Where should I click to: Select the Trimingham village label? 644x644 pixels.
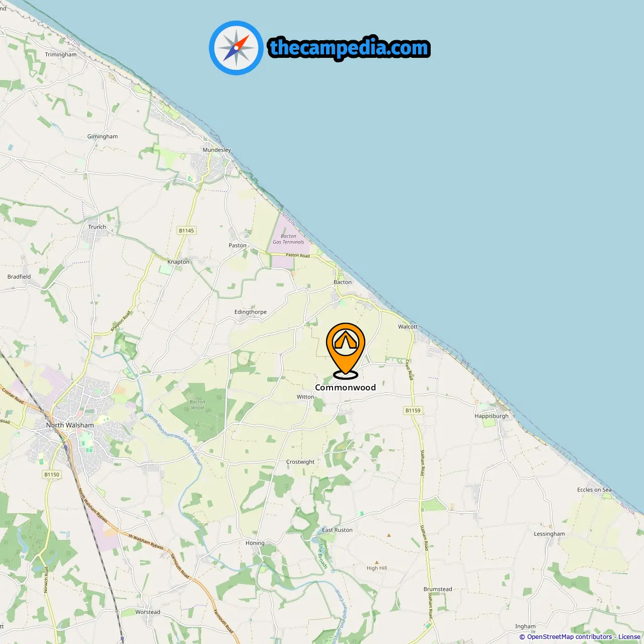point(61,55)
